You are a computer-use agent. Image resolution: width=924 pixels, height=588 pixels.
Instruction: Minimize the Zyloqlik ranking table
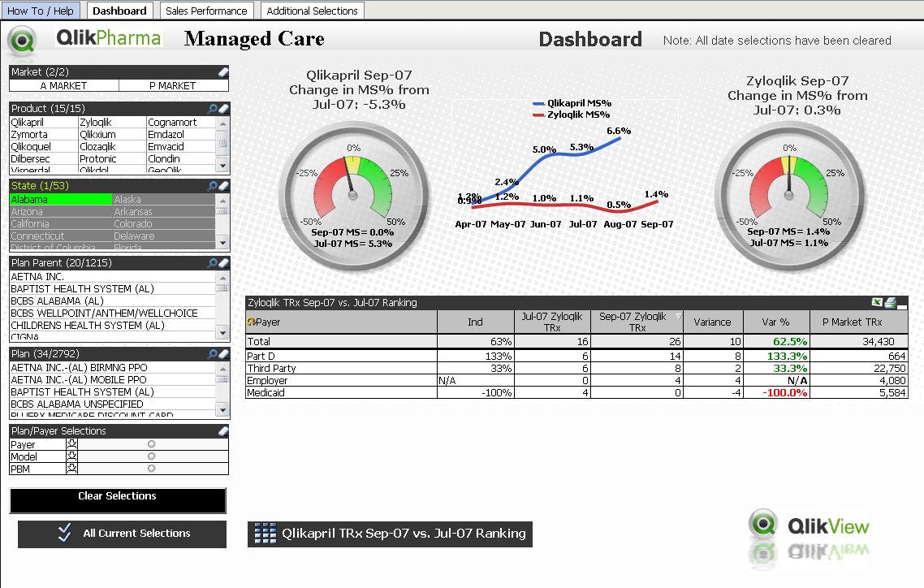(x=902, y=306)
